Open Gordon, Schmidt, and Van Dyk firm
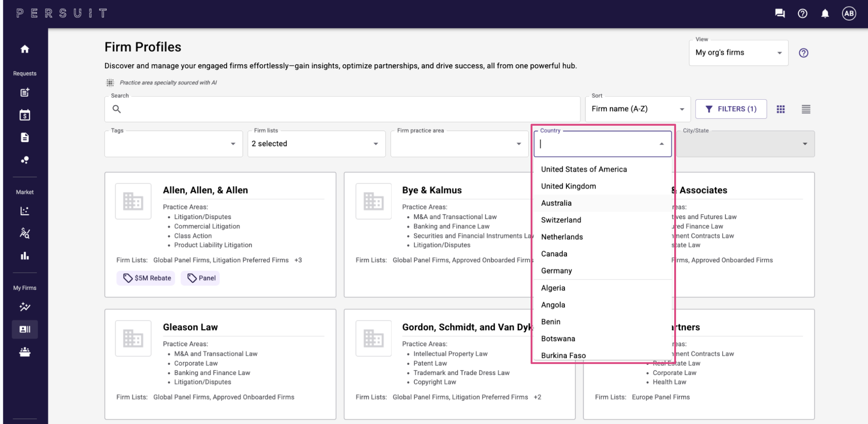868x424 pixels. click(467, 327)
